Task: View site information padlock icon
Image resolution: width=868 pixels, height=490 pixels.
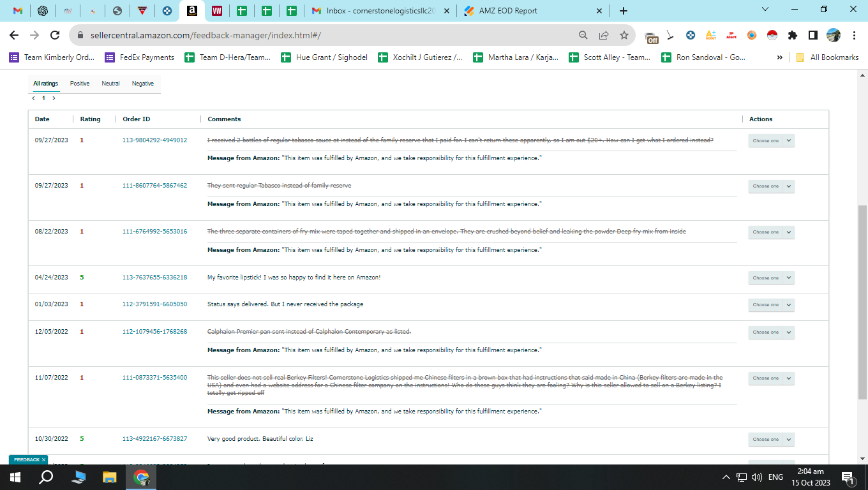Action: pyautogui.click(x=81, y=36)
